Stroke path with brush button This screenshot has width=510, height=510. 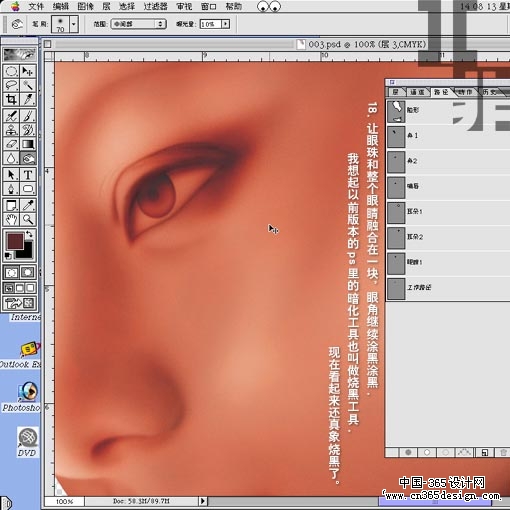tap(427, 452)
